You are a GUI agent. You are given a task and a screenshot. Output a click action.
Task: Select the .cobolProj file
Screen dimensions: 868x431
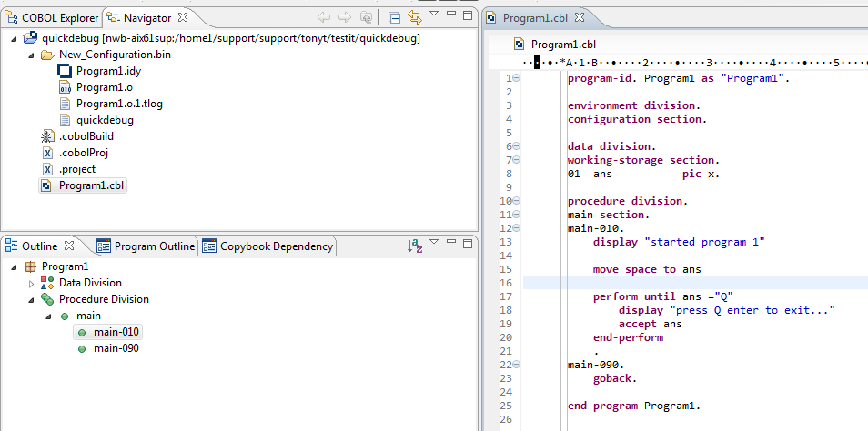coord(83,153)
